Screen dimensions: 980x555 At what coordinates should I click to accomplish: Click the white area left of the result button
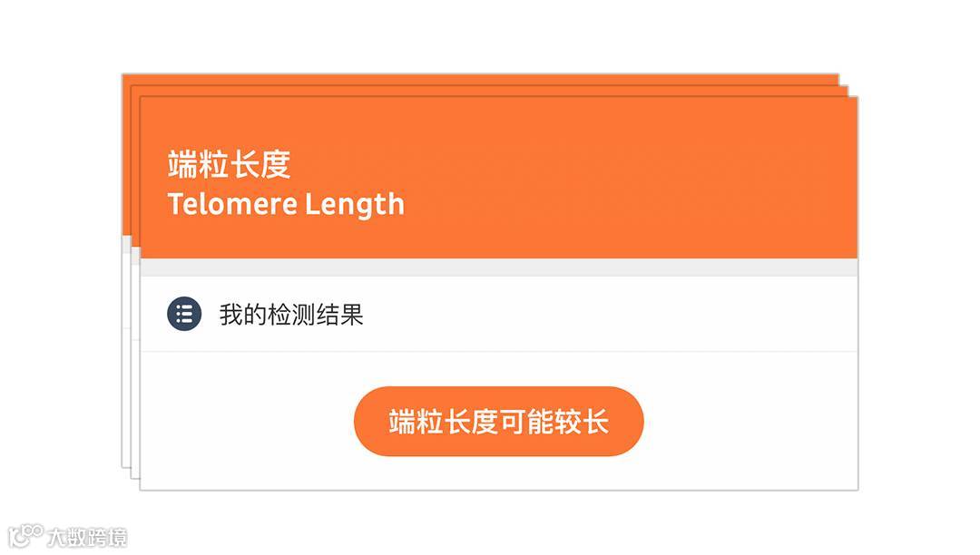(247, 422)
